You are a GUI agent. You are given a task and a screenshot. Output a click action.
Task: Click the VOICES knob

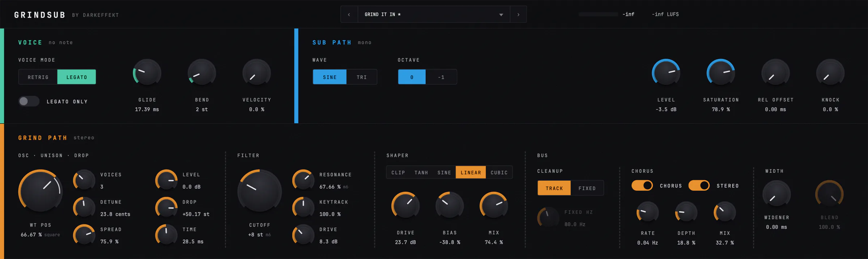tap(84, 180)
